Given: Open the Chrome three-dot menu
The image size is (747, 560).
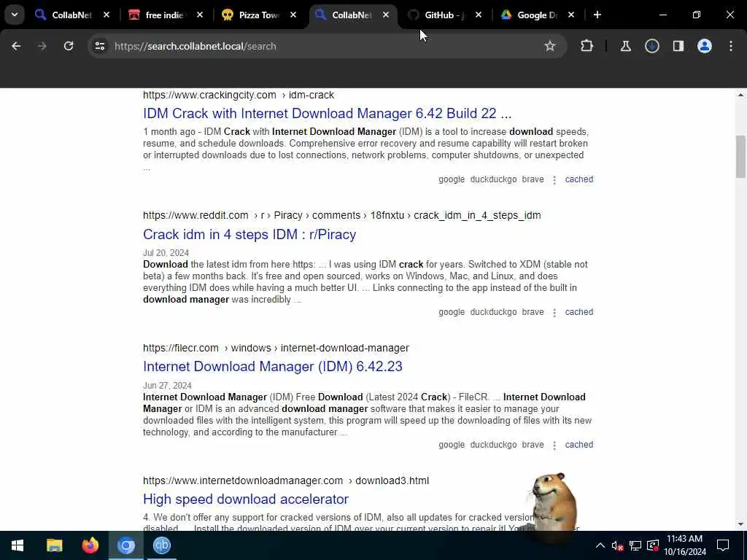Looking at the screenshot, I should [x=731, y=46].
